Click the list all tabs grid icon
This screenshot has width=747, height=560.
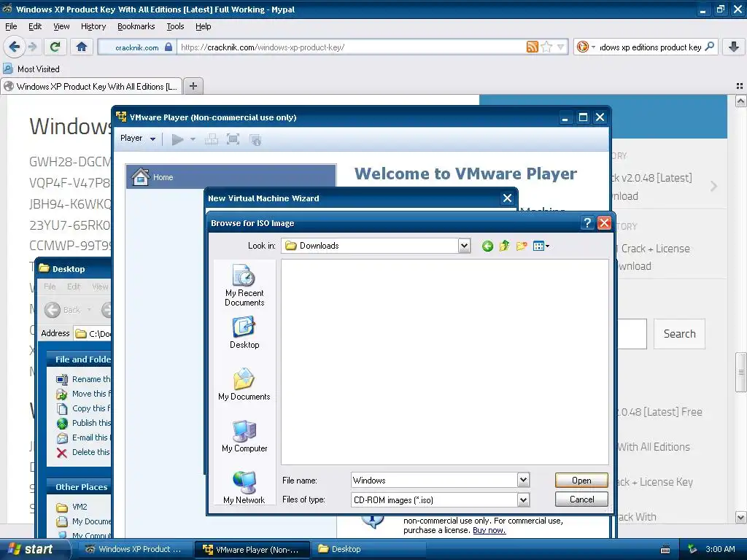[x=740, y=86]
